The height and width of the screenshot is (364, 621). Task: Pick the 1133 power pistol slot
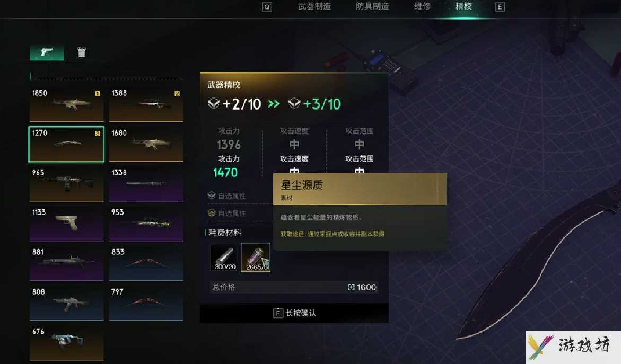pos(66,224)
